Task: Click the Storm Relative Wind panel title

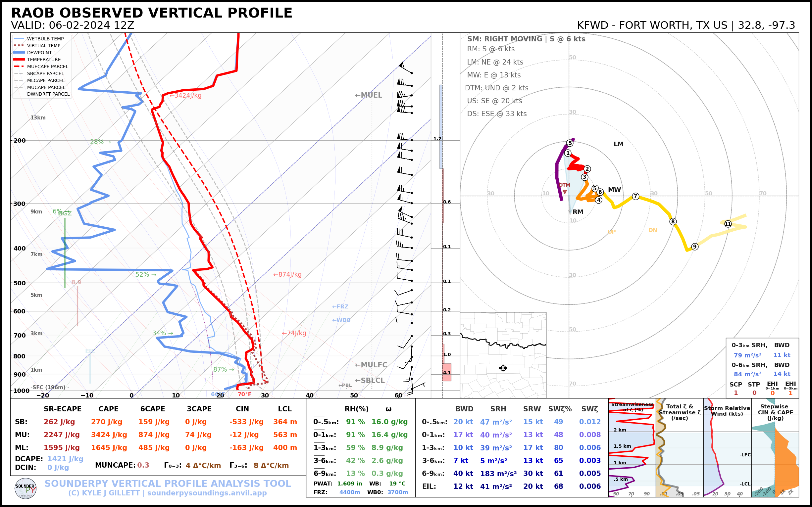Action: point(727,411)
